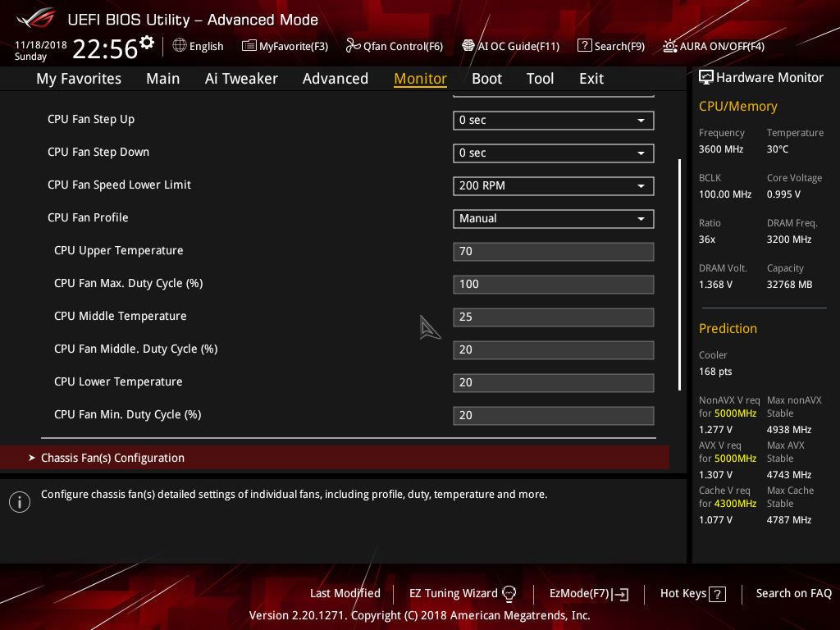
Task: Click the 11/18/2018 date text
Action: point(41,45)
